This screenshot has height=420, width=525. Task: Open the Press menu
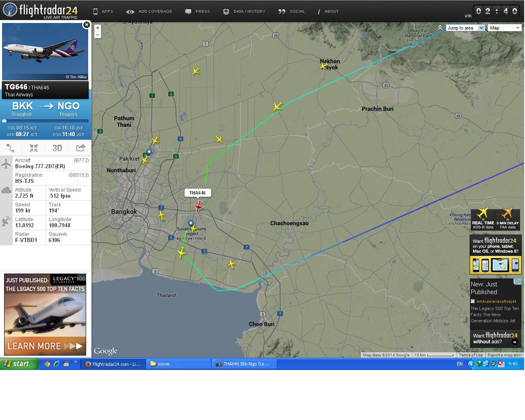(198, 11)
